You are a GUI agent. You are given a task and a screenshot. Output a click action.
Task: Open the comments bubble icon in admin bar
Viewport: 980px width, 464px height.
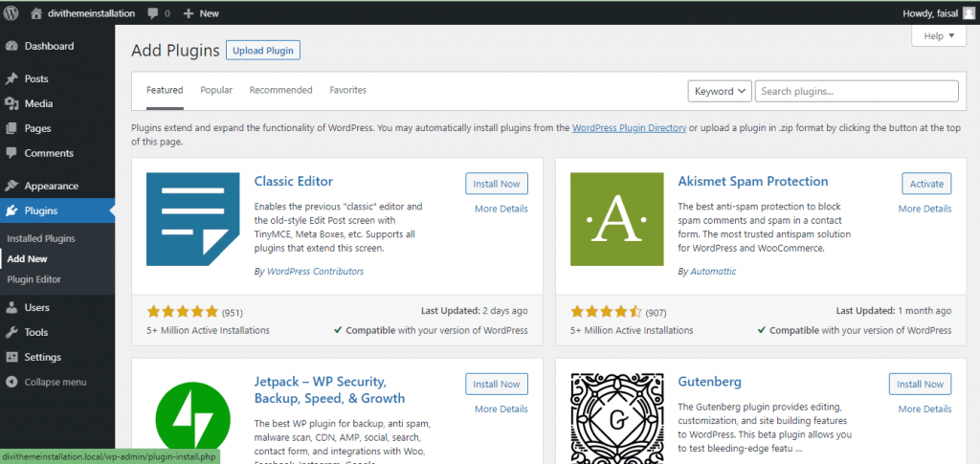(152, 13)
